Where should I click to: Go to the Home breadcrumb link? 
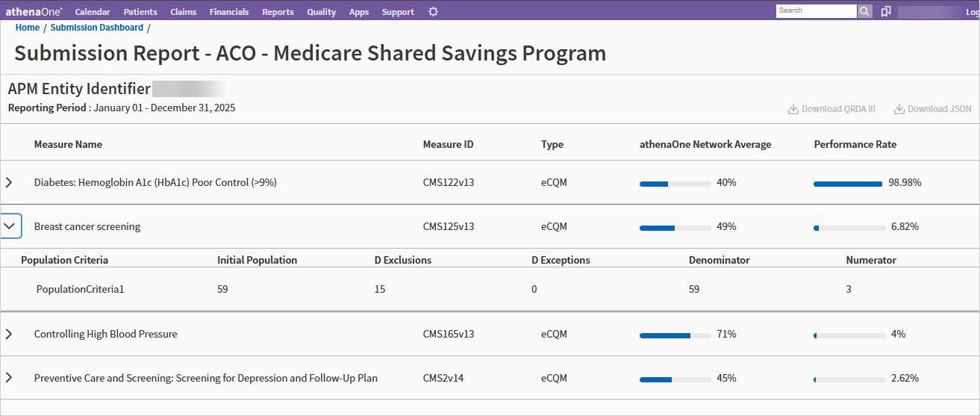(28, 28)
